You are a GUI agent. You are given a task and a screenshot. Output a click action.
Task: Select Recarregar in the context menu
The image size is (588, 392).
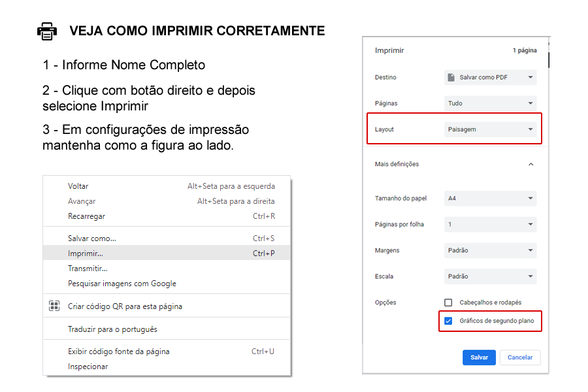coord(86,216)
